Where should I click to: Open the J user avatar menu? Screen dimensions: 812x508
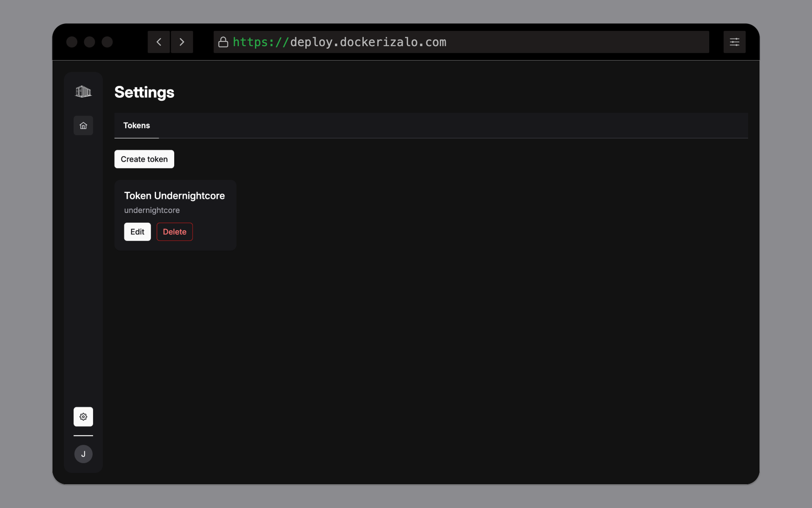pos(83,454)
